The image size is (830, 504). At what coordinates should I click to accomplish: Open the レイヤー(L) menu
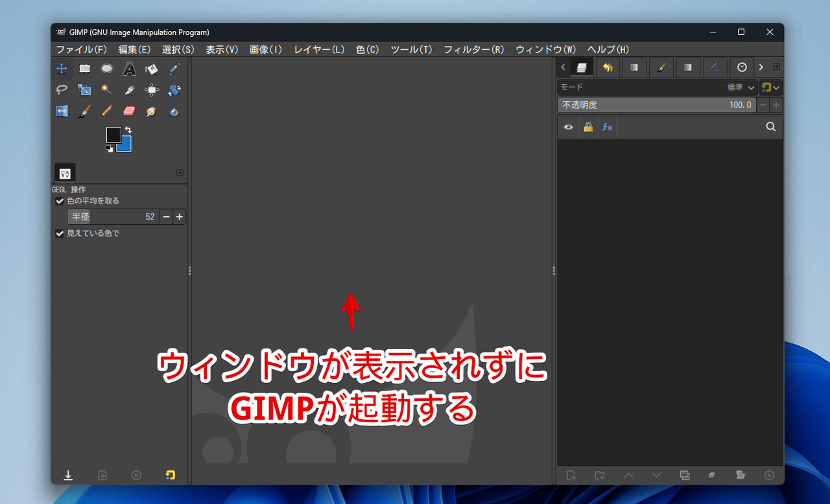coord(319,49)
